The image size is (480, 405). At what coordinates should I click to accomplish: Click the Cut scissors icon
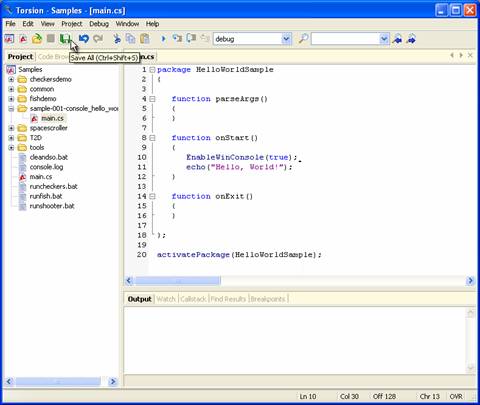coord(117,39)
